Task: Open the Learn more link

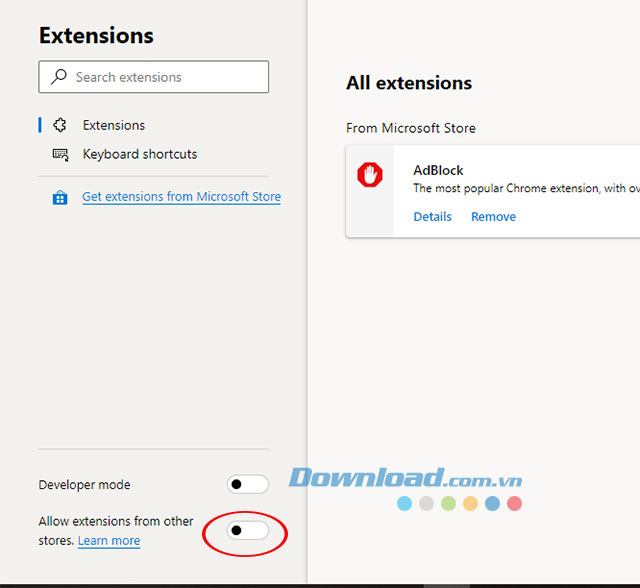Action: pos(109,541)
